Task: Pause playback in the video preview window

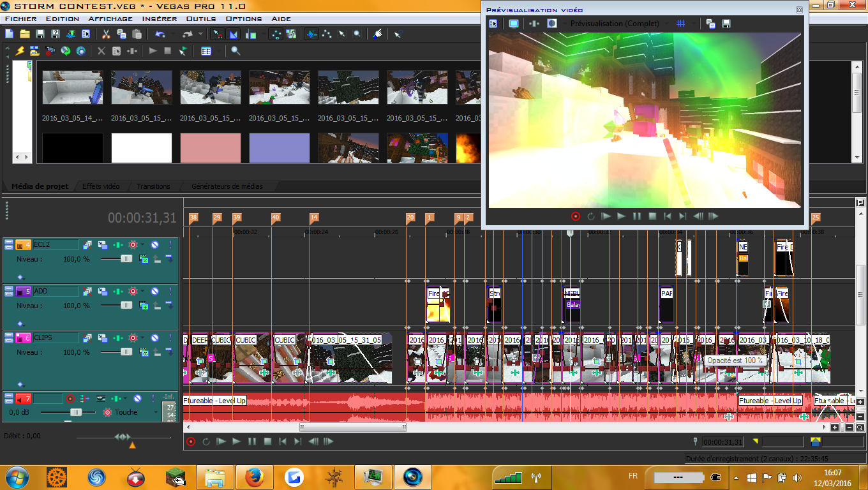Action: click(x=636, y=216)
